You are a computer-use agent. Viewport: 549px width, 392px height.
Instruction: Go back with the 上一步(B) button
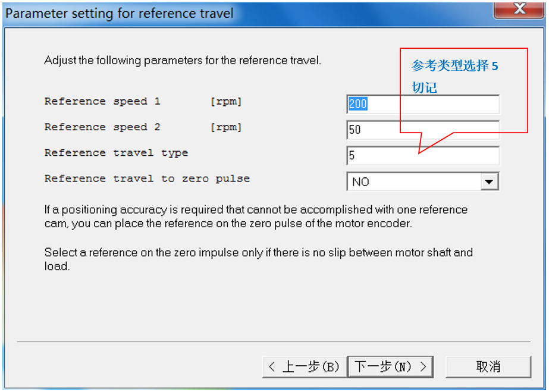pos(304,367)
